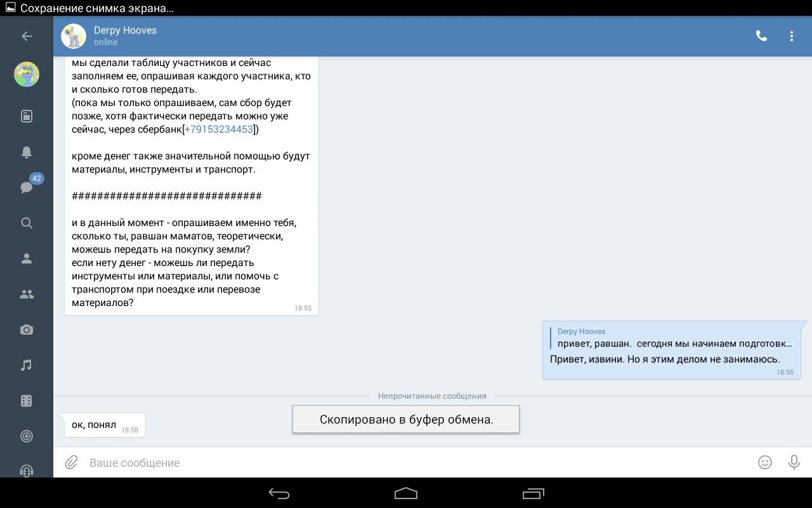Open the emoji smiley picker
The image size is (812, 508).
click(765, 462)
